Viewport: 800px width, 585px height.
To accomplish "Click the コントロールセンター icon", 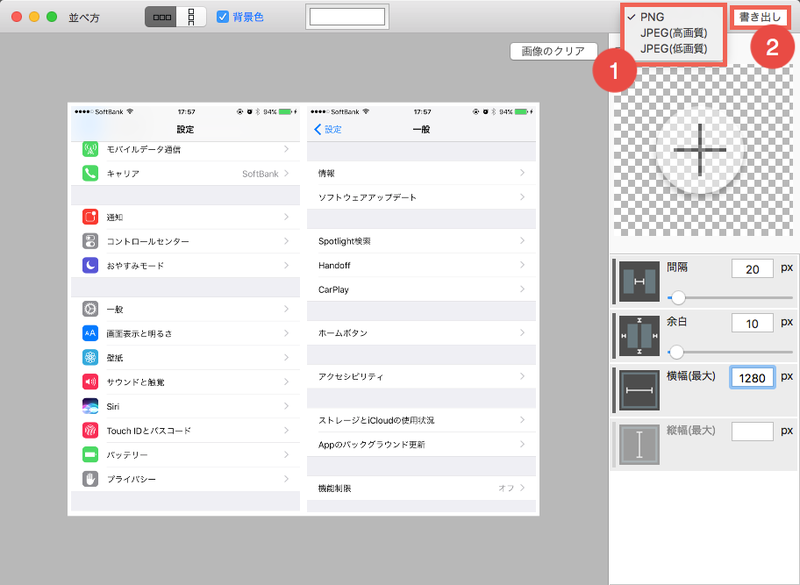I will point(90,241).
